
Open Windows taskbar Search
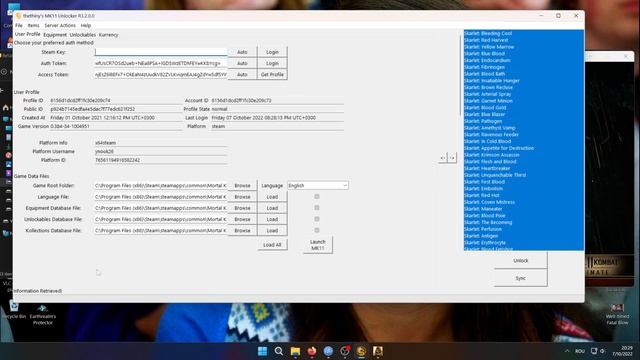[279, 351]
